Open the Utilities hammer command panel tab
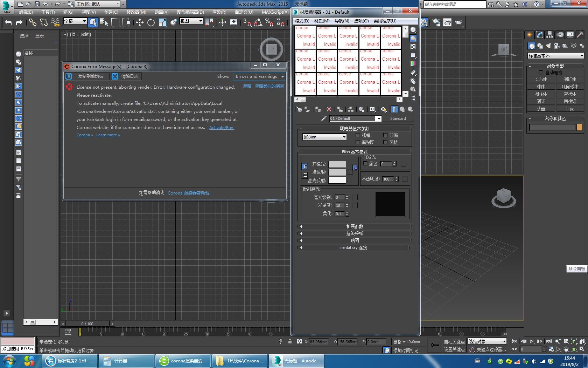588x368 pixels. click(x=580, y=34)
